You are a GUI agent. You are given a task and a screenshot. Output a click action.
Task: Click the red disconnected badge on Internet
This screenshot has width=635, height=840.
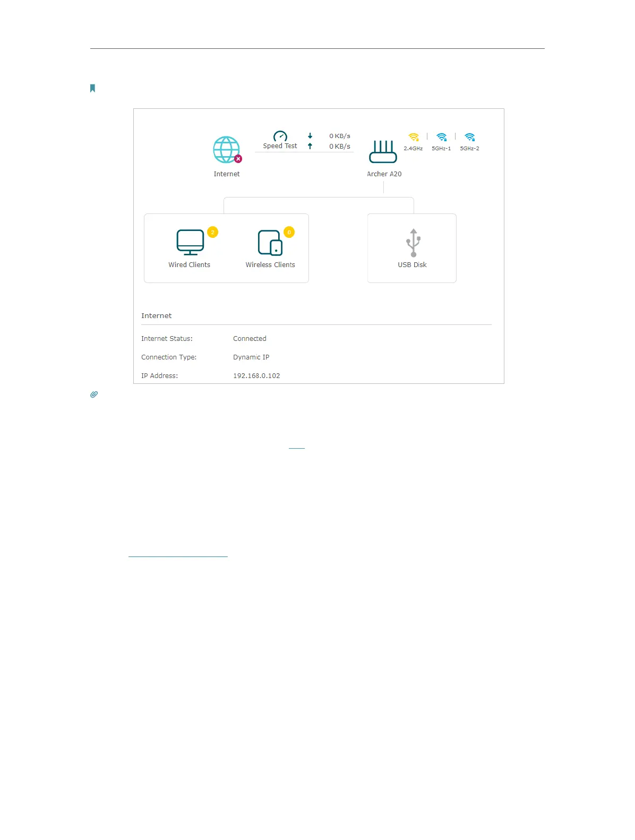click(x=238, y=159)
